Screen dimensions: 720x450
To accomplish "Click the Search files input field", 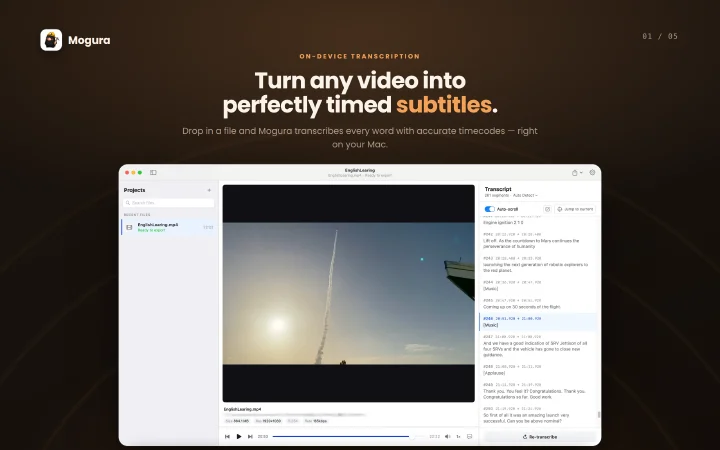I will point(169,202).
